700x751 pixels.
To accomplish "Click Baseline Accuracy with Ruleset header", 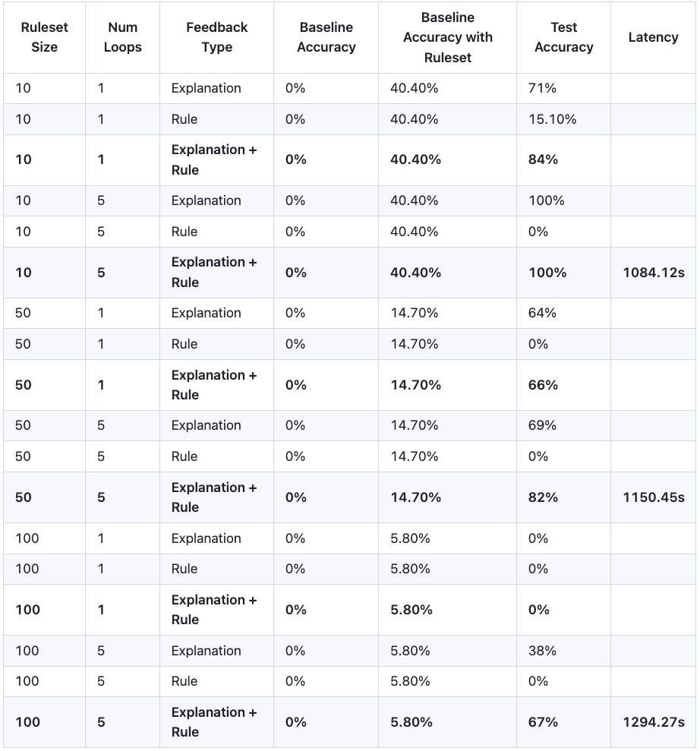I will point(448,37).
